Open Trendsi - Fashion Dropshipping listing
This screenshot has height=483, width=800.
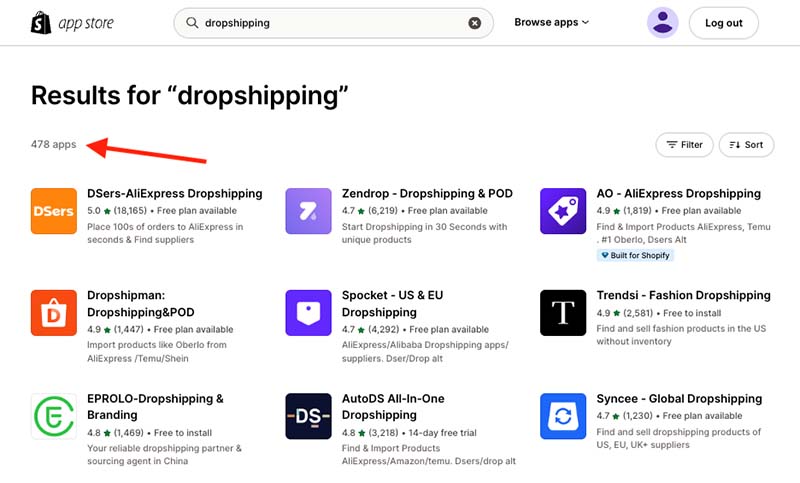(684, 295)
